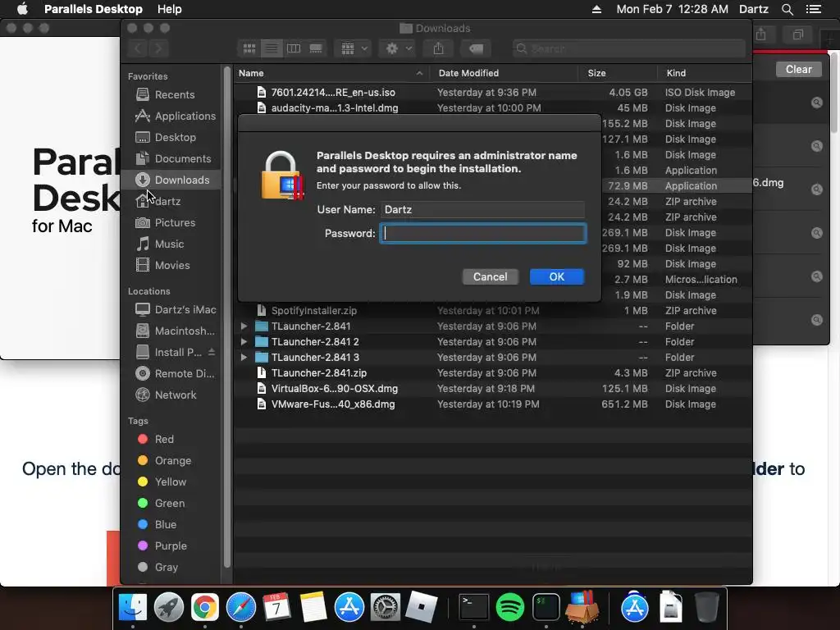Click the Finder Share toolbar button
The width and height of the screenshot is (840, 630).
pos(438,48)
